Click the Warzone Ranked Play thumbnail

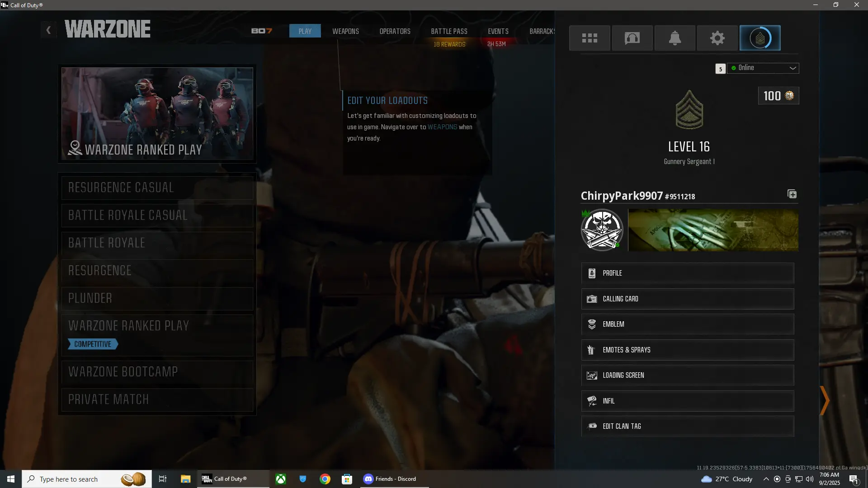(x=157, y=114)
